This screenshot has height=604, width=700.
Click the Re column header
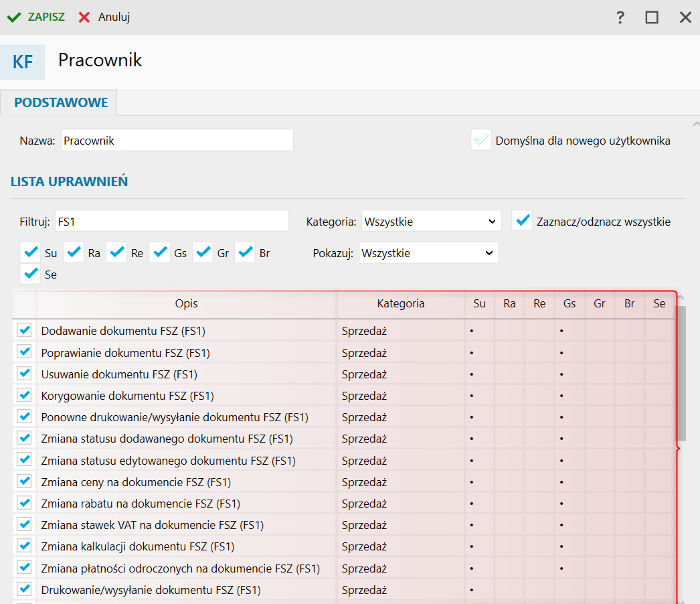click(539, 304)
